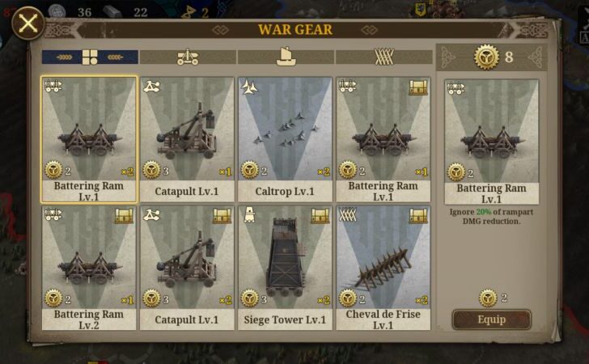Click the Equip button
The image size is (589, 364).
(x=491, y=320)
